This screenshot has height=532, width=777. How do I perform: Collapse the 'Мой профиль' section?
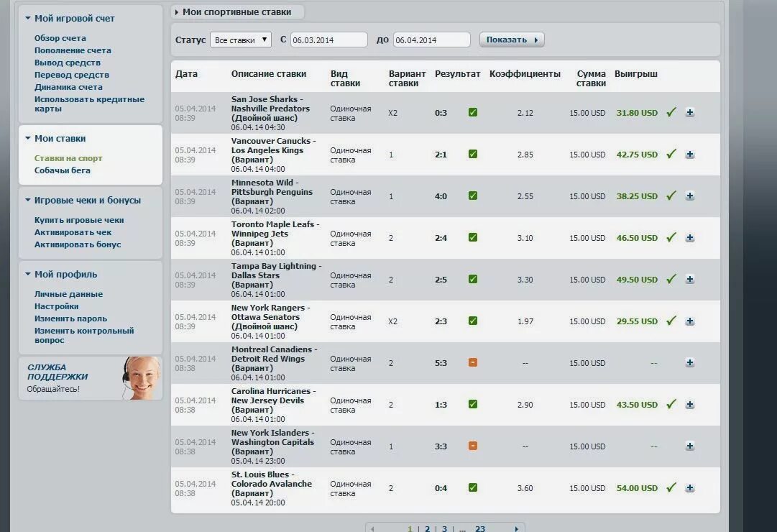28,274
